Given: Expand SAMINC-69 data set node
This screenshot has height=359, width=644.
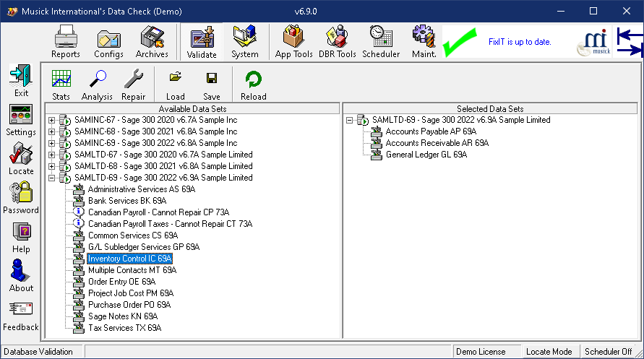Looking at the screenshot, I should pos(52,143).
